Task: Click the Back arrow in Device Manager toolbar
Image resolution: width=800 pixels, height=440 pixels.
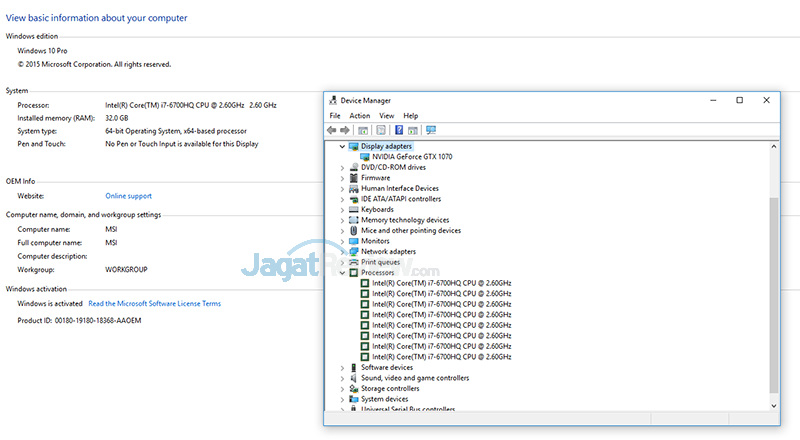Action: (x=332, y=130)
